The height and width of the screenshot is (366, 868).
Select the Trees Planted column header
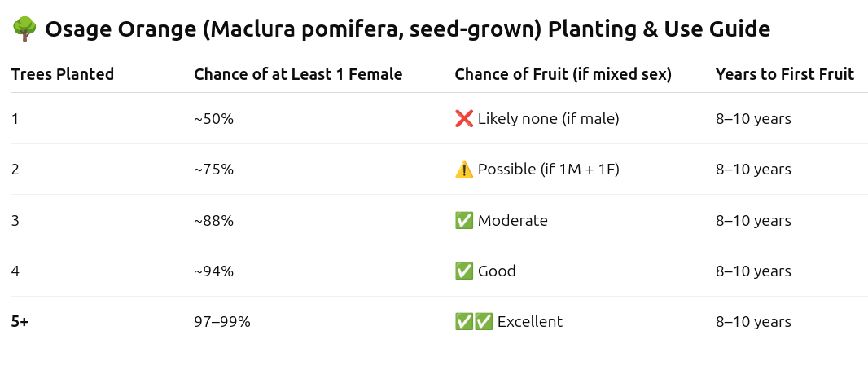(x=63, y=74)
